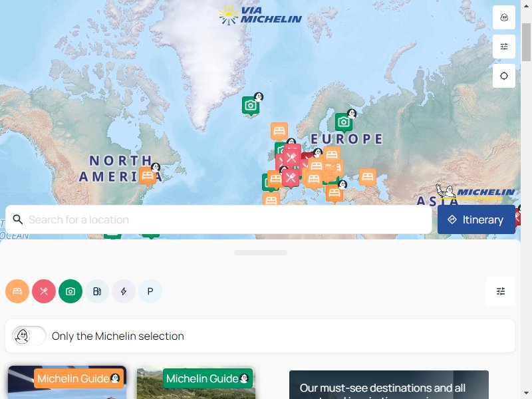Toggle the orange hotels category chip
This screenshot has width=532, height=399.
[x=17, y=291]
